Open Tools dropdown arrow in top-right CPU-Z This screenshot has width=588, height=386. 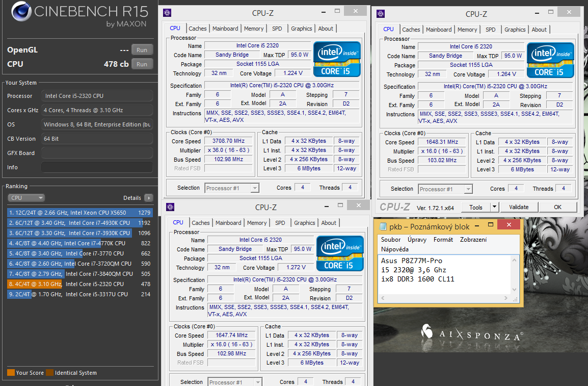pyautogui.click(x=494, y=207)
